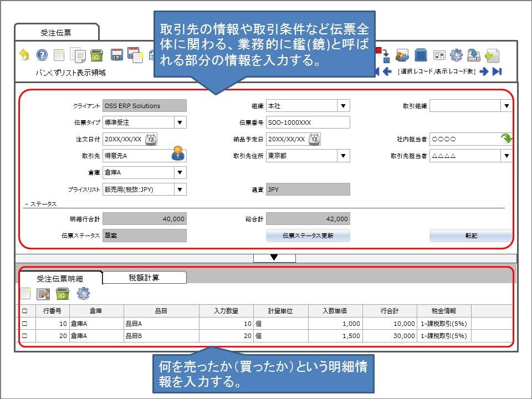Click edit detail line pencil icon
The image size is (532, 399).
coord(43,294)
